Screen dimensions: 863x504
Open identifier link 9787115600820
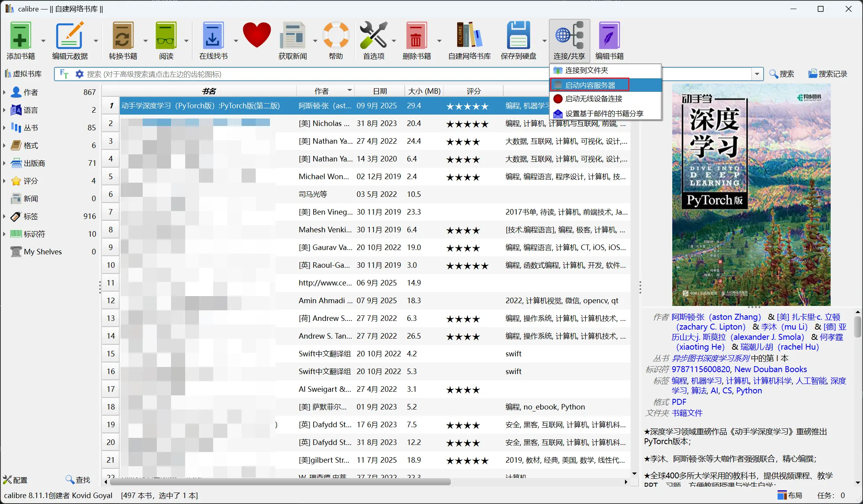(701, 369)
